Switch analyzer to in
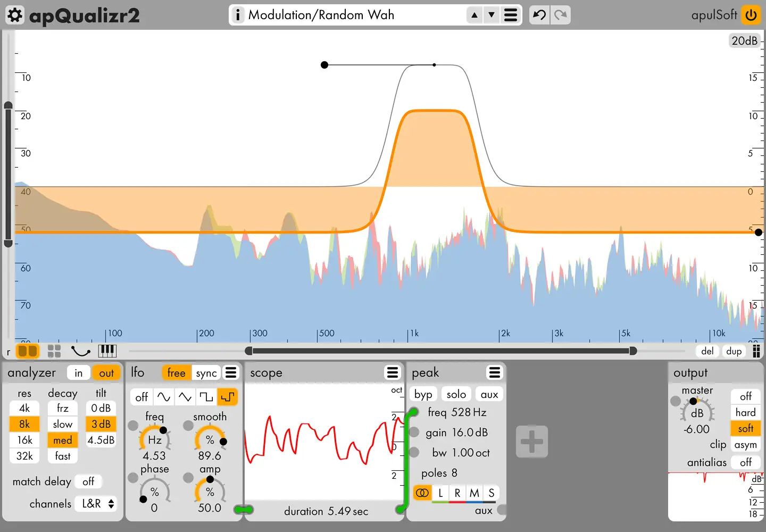766x532 pixels. pos(79,373)
